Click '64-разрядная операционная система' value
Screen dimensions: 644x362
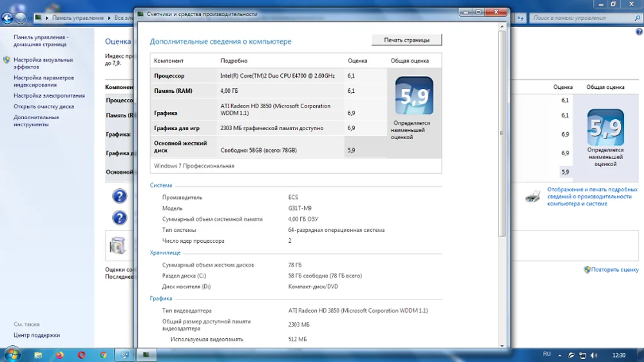(336, 230)
